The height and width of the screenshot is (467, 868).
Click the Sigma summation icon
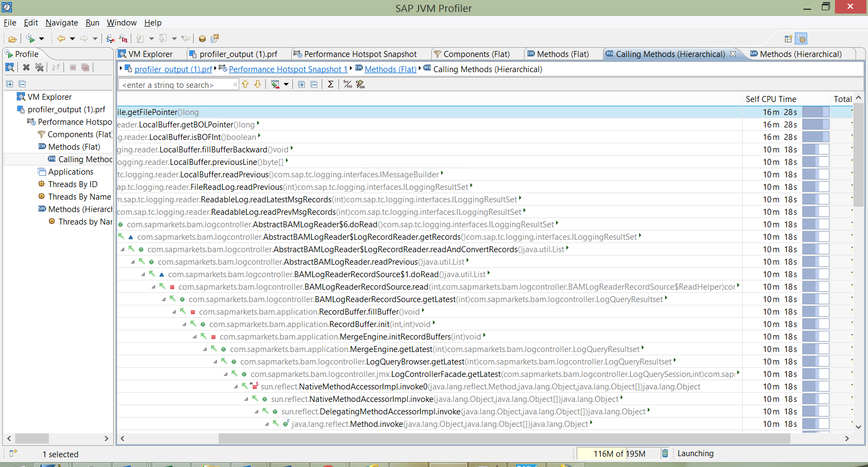click(330, 84)
